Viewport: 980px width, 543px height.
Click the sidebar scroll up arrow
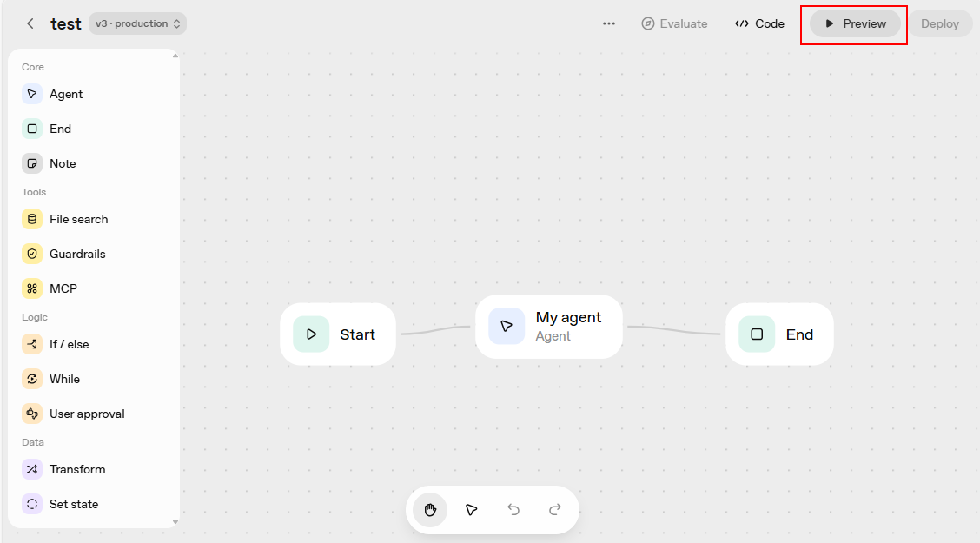[175, 56]
